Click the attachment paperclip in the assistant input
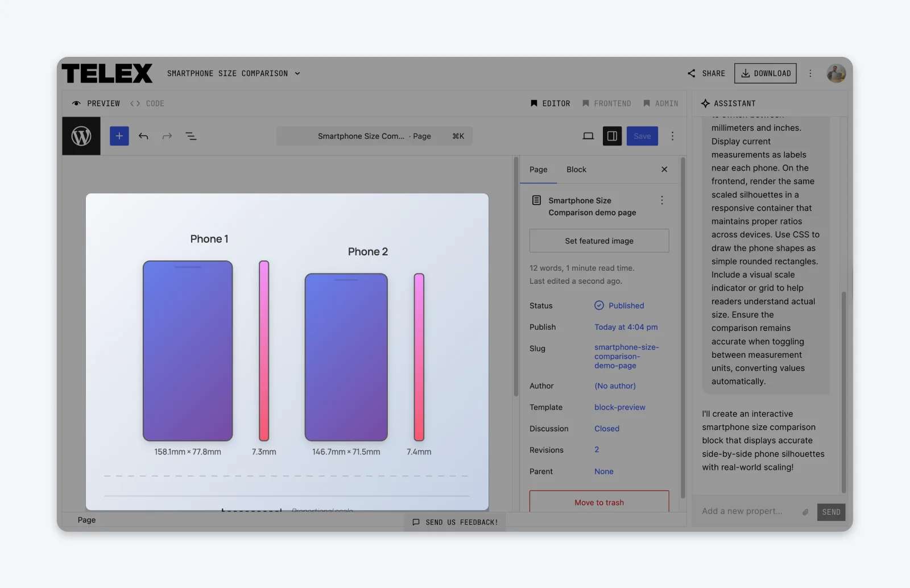 tap(805, 512)
